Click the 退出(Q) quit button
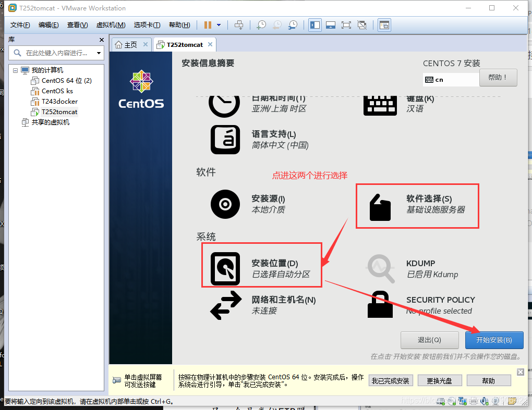The image size is (532, 410). [x=430, y=340]
